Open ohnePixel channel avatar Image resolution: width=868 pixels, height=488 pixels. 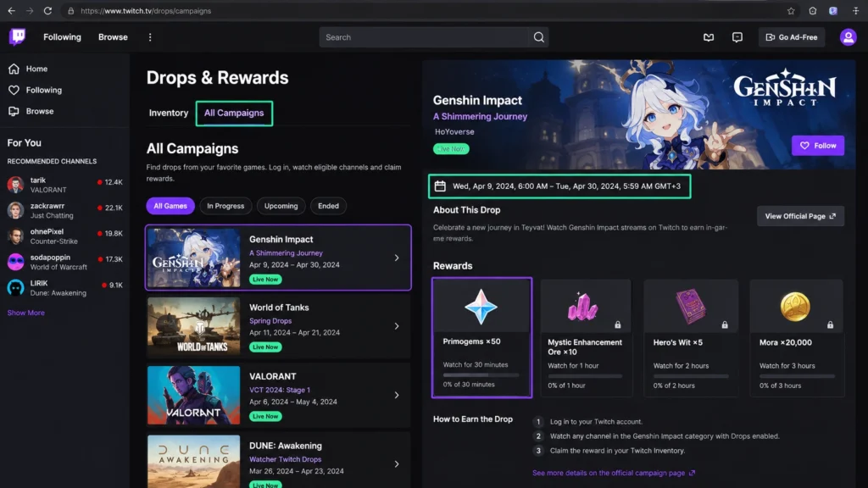coord(15,236)
